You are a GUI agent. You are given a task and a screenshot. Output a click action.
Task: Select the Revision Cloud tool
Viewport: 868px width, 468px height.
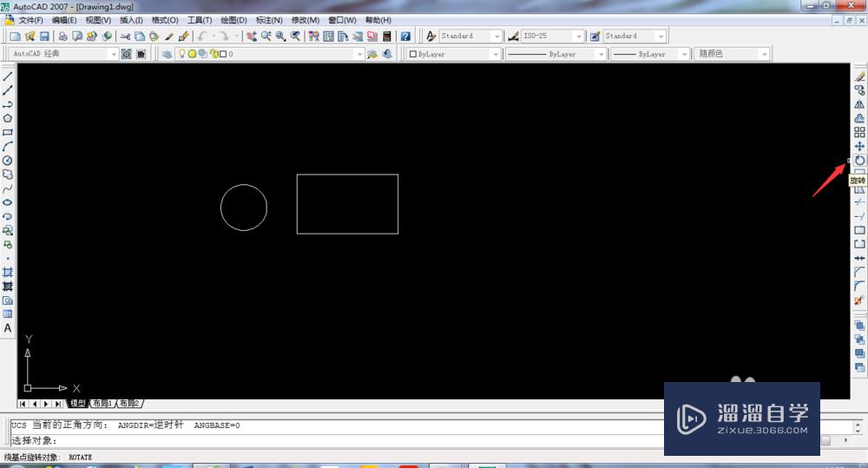click(x=8, y=174)
